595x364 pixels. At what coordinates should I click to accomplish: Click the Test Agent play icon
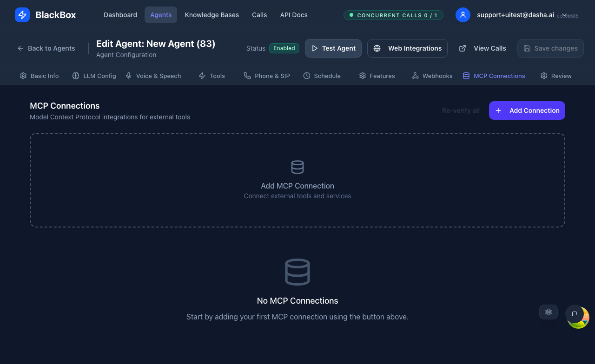pyautogui.click(x=315, y=48)
